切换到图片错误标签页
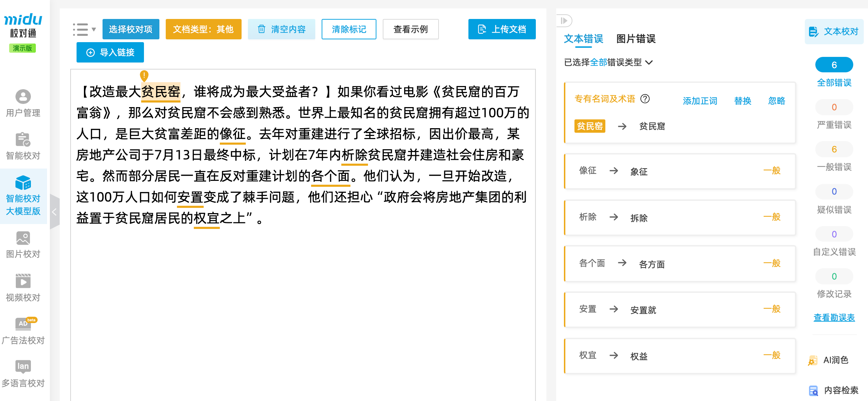Viewport: 868px width, 401px height. pos(636,39)
